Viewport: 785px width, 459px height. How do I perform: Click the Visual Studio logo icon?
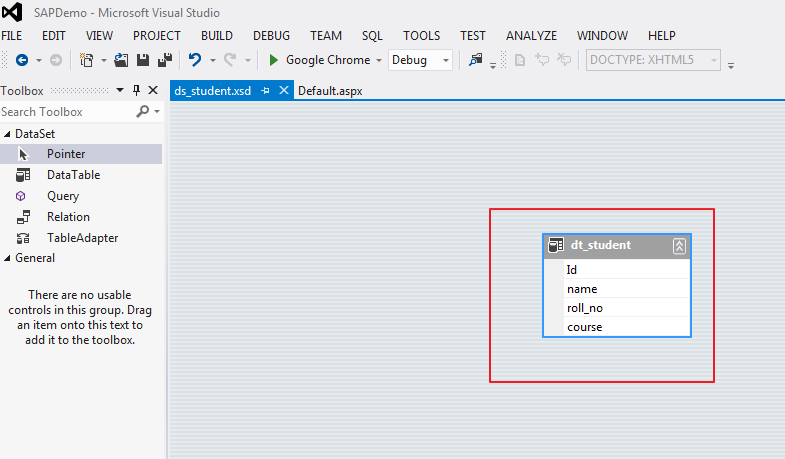[x=12, y=12]
